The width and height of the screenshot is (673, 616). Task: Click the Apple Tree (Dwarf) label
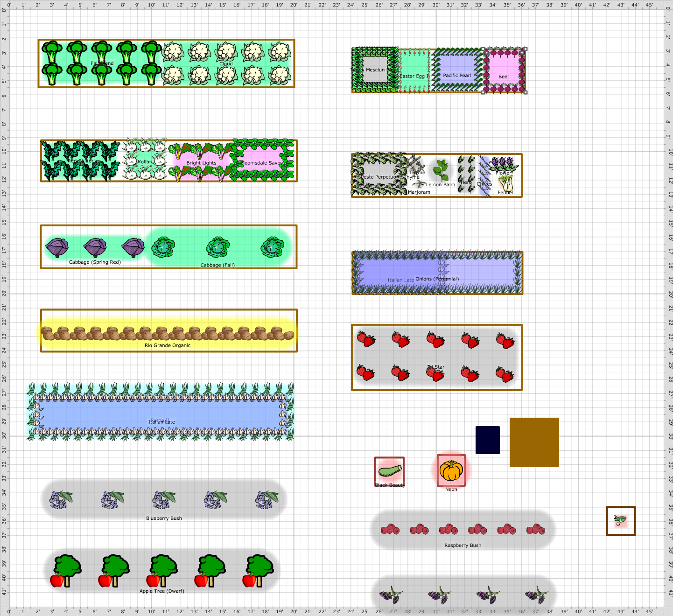coord(162,591)
